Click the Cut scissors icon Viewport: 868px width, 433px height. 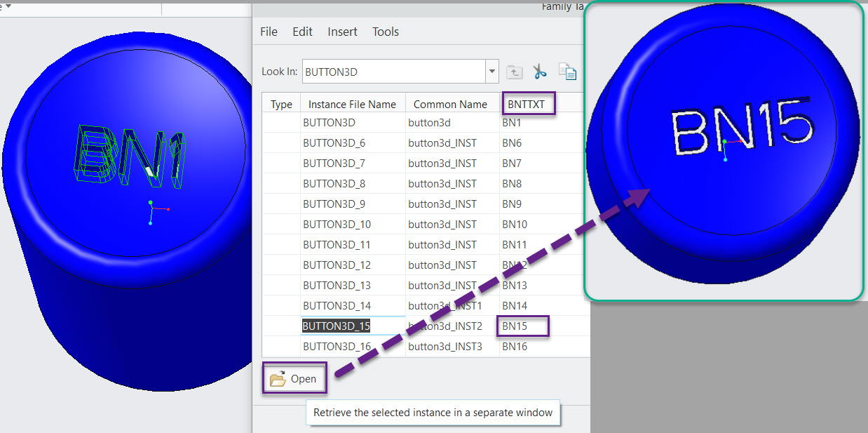point(540,71)
